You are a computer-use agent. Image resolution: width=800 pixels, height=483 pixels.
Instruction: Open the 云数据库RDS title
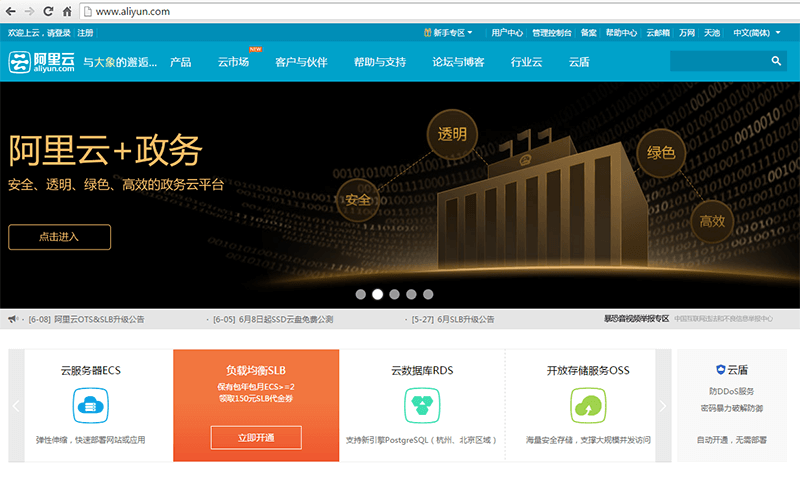click(x=422, y=371)
